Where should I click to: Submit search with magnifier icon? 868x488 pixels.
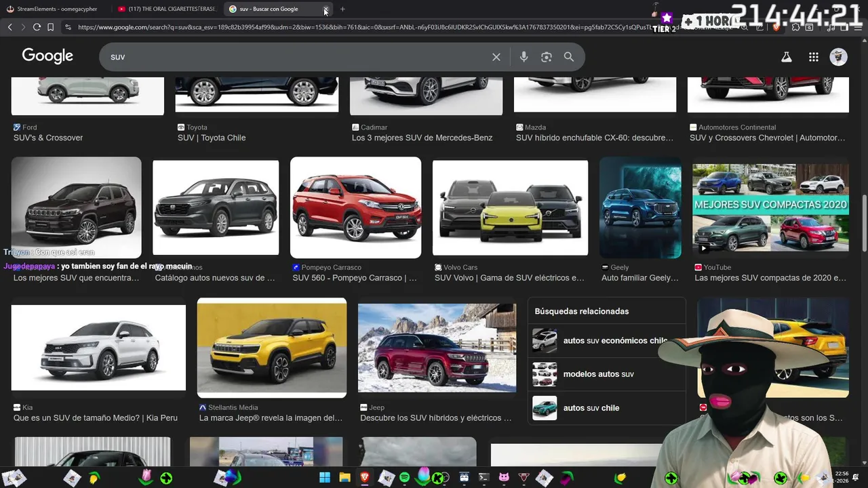pos(569,57)
